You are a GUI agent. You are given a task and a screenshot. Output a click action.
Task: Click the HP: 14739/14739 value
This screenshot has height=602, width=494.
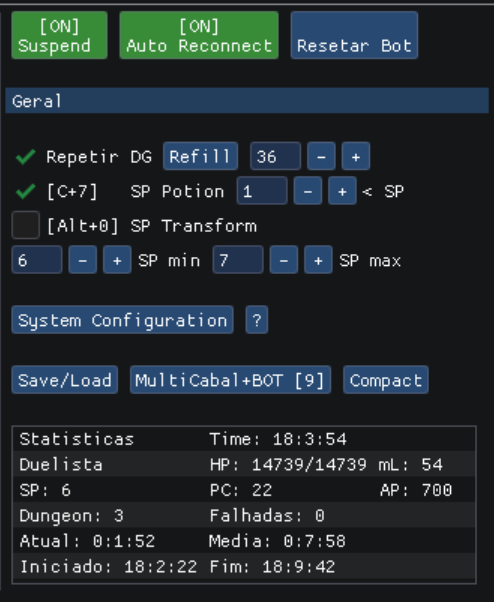point(288,465)
